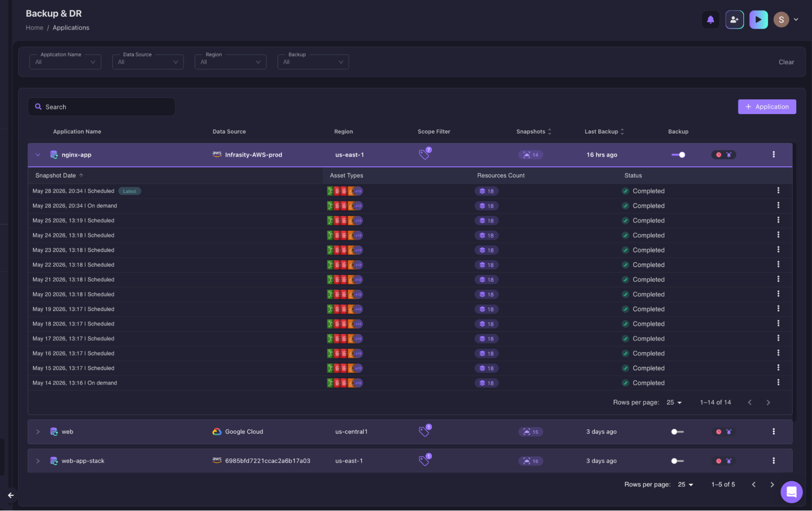Go to next applications page
The image size is (812, 511).
click(x=772, y=485)
